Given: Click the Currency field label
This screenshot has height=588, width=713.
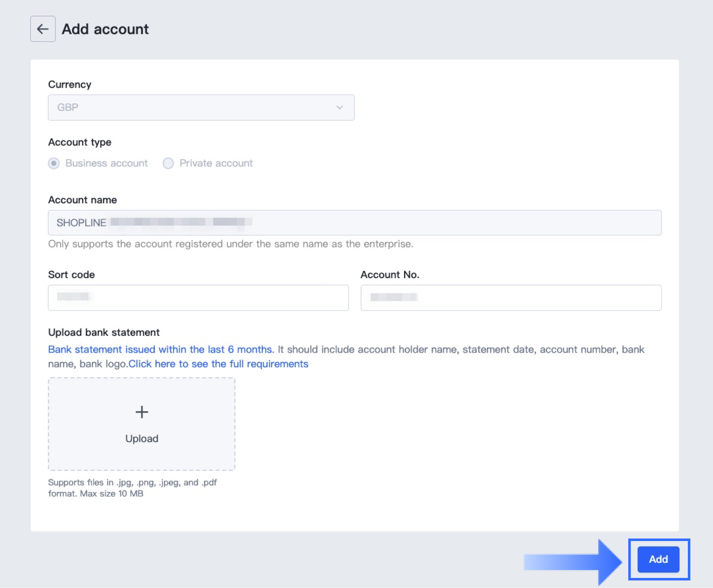Looking at the screenshot, I should (70, 84).
